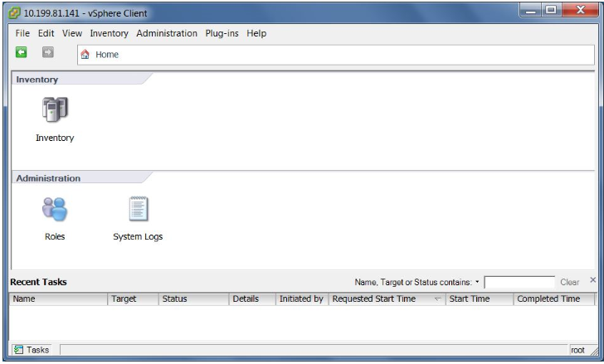Open the Roles users icon
Screen dimensions: 604x364
(x=55, y=209)
